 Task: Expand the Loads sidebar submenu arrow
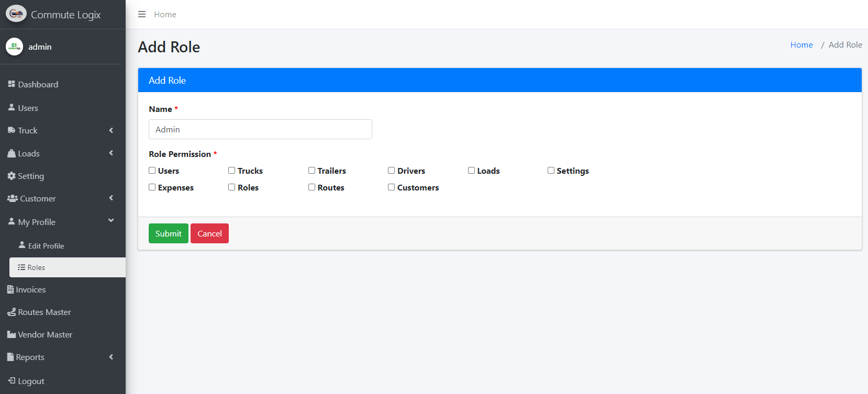pyautogui.click(x=111, y=153)
